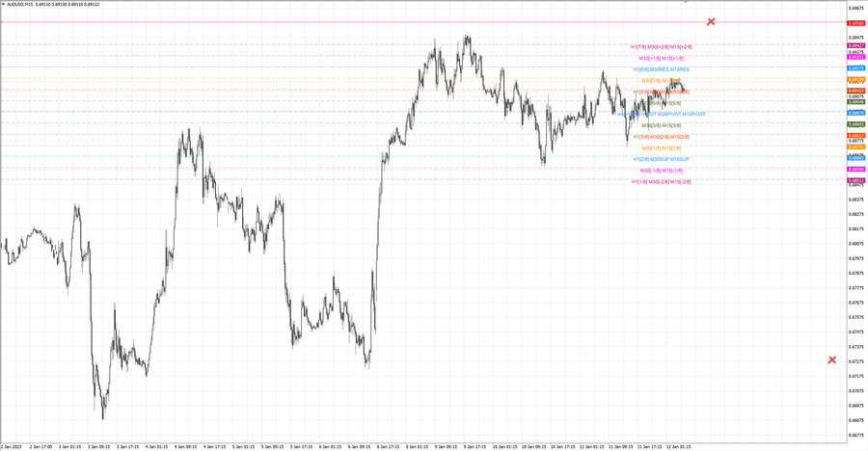Click the 12 Jan 01:15 time label
The height and width of the screenshot is (451, 868).
679,446
